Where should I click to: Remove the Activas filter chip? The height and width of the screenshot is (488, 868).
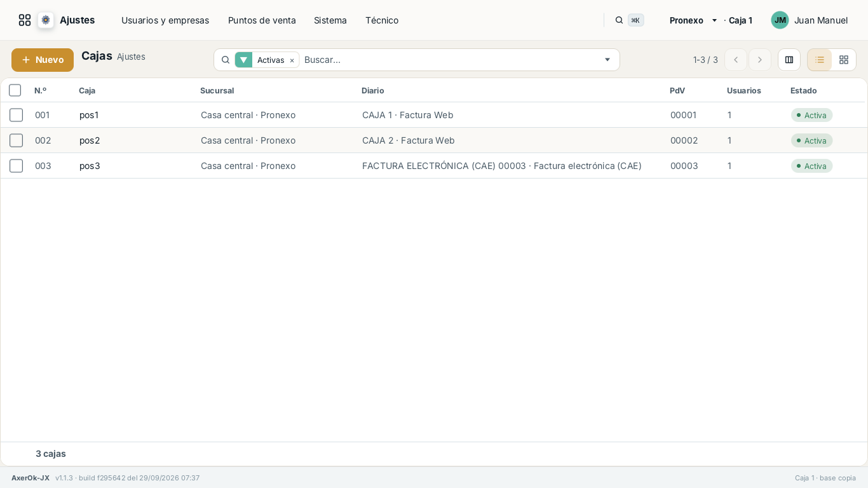tap(292, 60)
